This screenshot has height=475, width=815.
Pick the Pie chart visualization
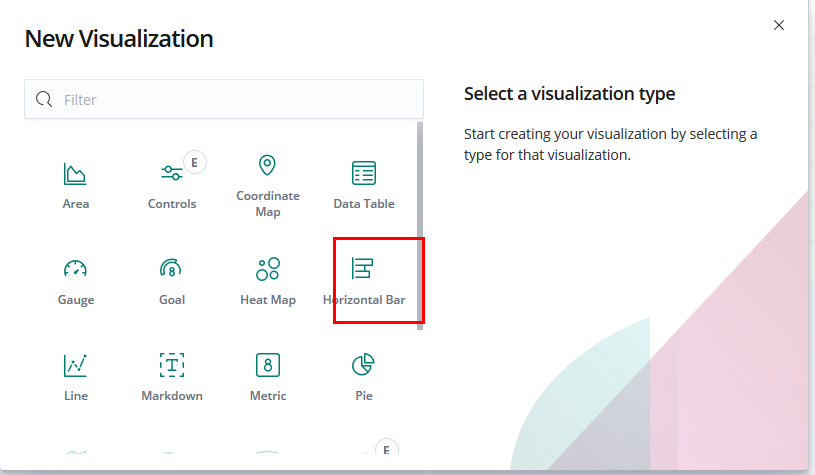(364, 377)
